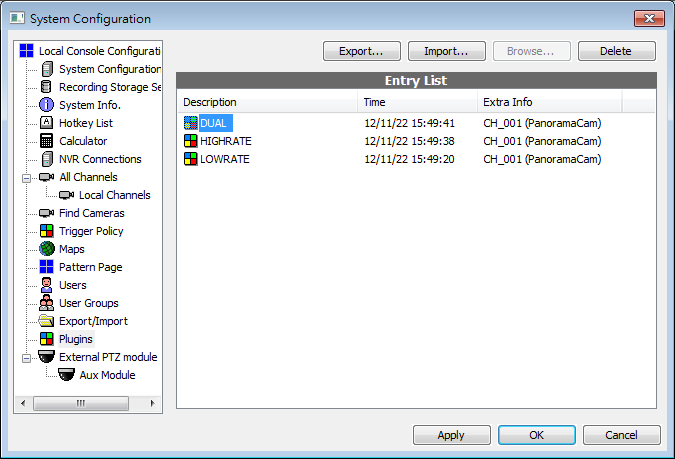Viewport: 675px width, 459px height.
Task: Collapse the External PTZ module tree node
Action: (26, 358)
